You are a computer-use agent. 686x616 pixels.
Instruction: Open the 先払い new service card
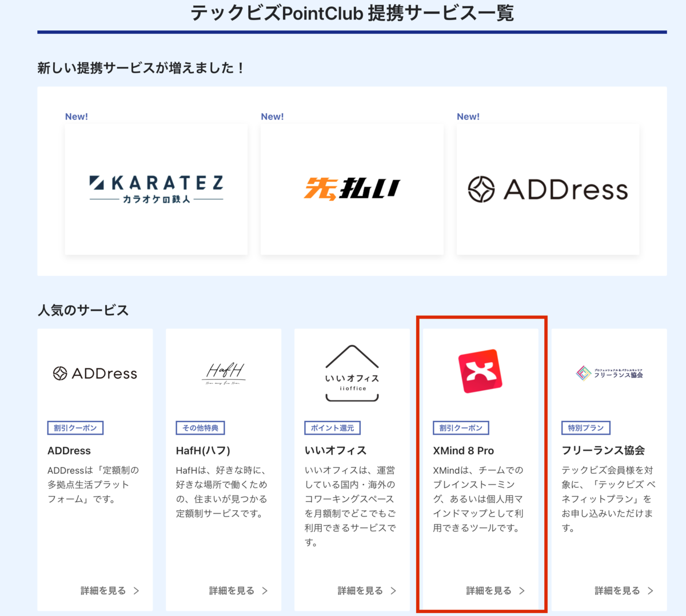pyautogui.click(x=352, y=189)
